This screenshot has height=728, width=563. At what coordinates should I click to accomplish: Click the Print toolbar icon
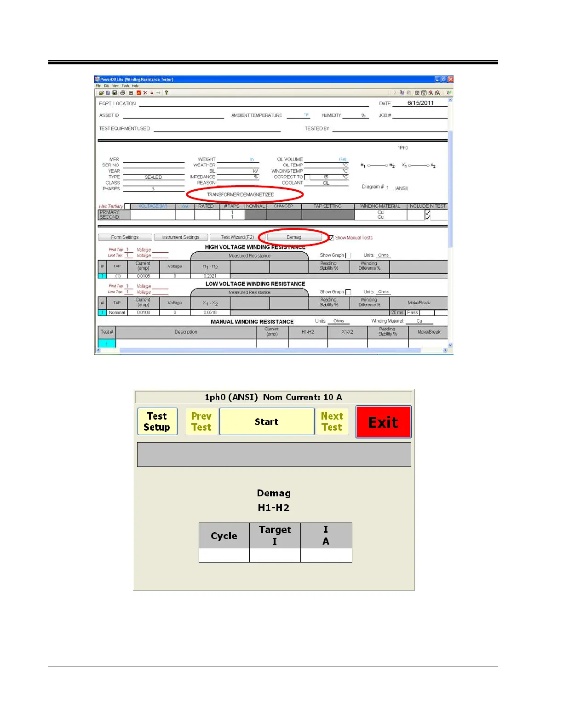123,93
